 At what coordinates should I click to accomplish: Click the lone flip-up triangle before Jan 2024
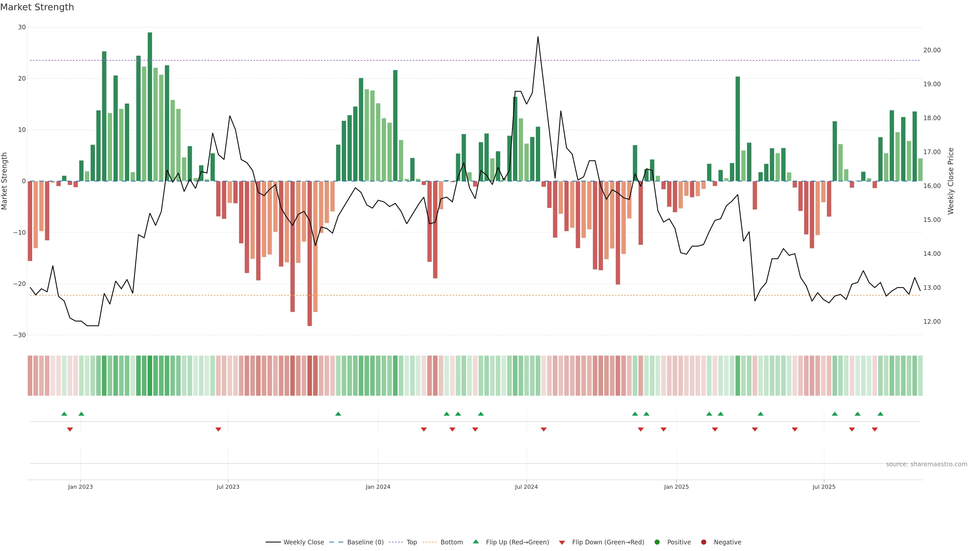[x=338, y=414]
